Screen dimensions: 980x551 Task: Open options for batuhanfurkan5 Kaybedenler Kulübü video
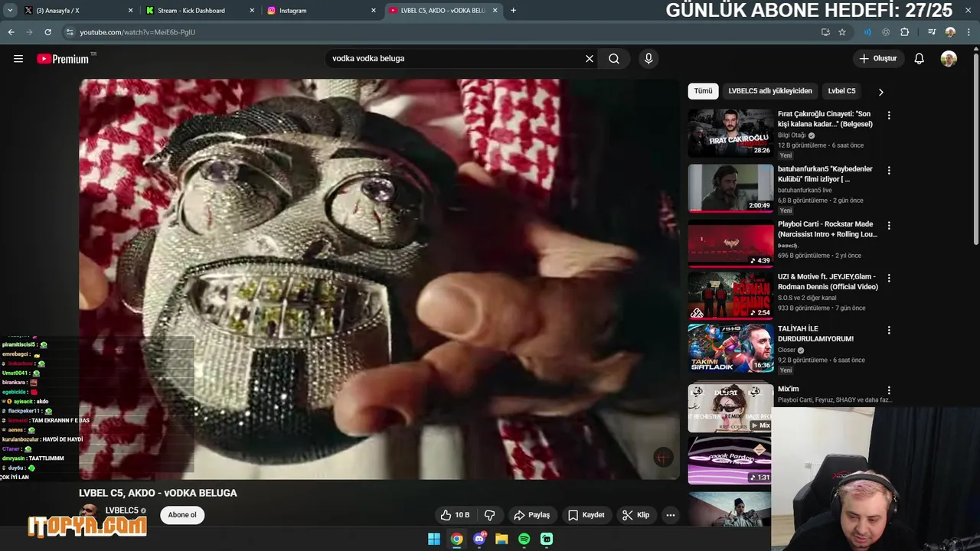[889, 171]
